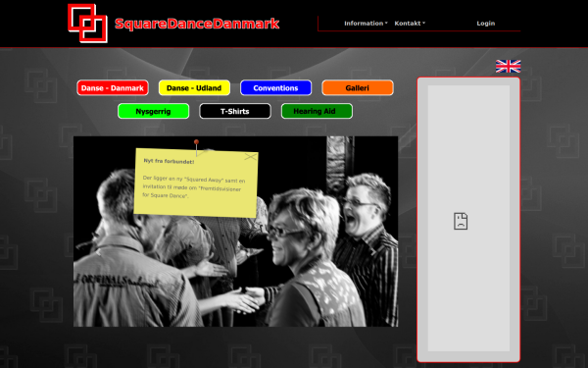The image size is (588, 368).
Task: Open the SquareDanceDanmark title link
Action: (197, 24)
